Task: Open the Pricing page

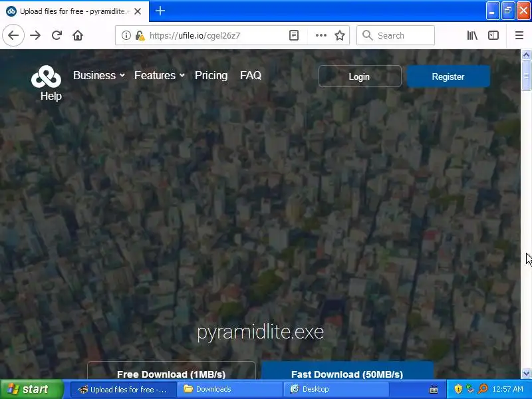Action: 211,75
